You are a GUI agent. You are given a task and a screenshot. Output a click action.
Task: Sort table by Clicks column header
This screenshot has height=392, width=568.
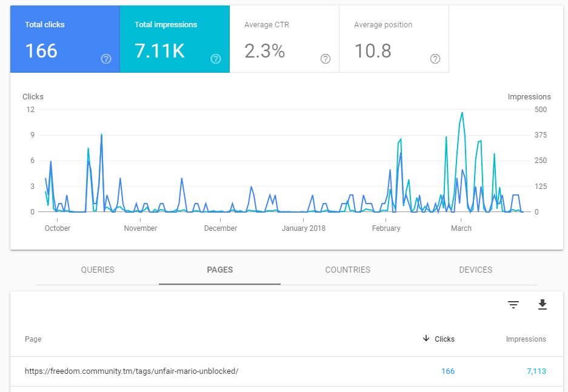click(444, 339)
